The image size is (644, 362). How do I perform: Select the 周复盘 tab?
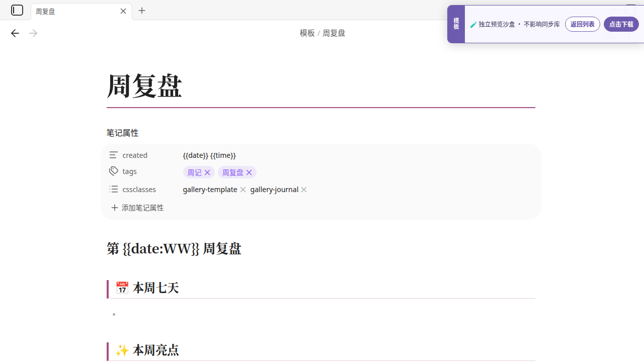point(82,11)
